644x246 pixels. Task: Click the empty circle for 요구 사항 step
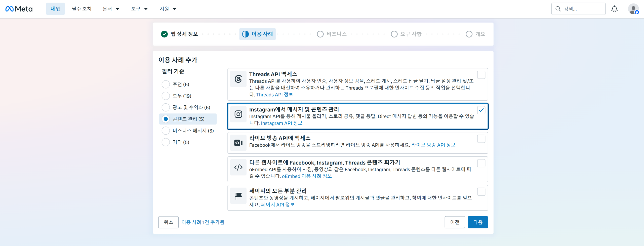coord(394,34)
